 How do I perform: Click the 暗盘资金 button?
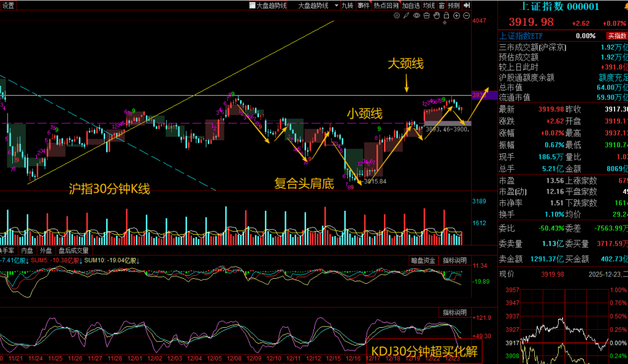tap(423, 260)
